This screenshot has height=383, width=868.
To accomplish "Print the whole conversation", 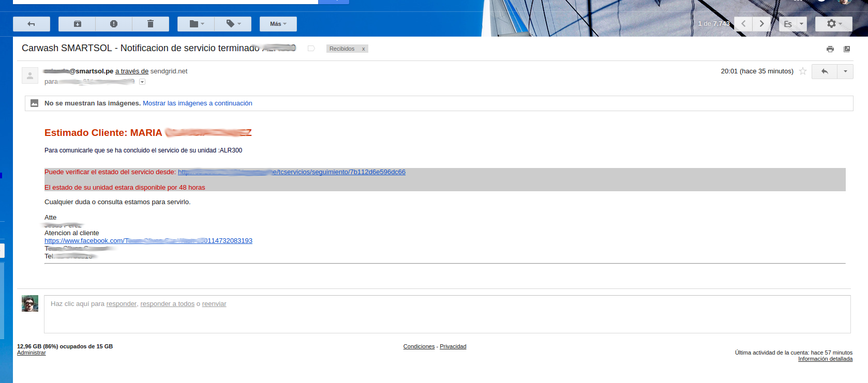I will coord(830,49).
